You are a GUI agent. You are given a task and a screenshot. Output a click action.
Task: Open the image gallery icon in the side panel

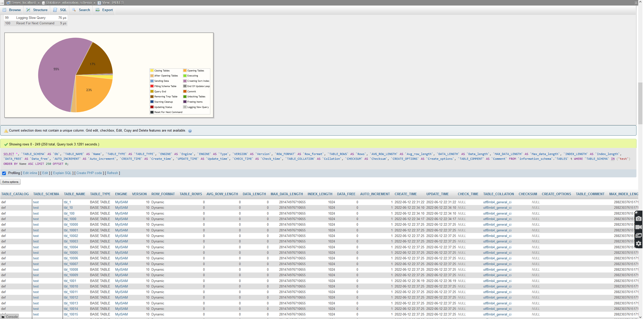click(x=638, y=235)
